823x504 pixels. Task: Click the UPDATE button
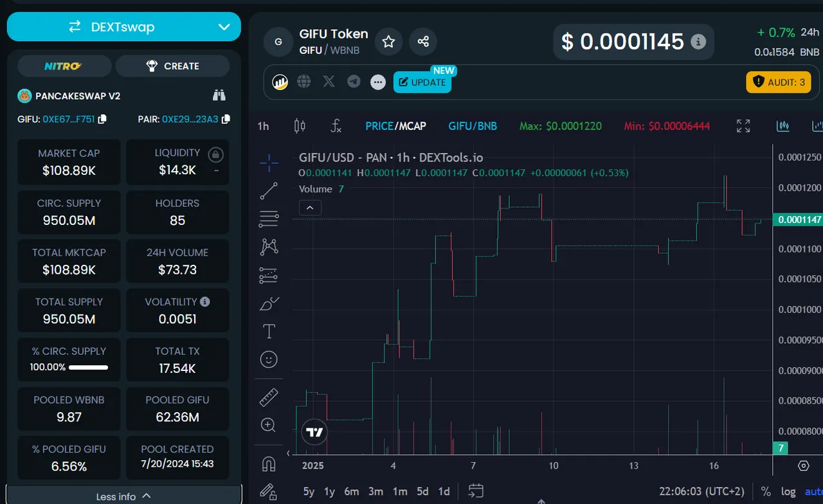pyautogui.click(x=422, y=82)
